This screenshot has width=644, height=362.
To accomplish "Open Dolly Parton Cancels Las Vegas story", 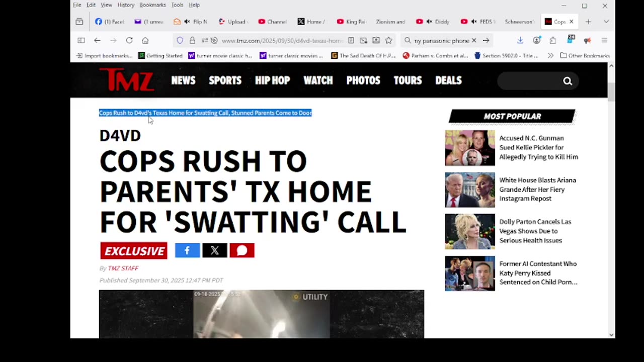I will 535,231.
